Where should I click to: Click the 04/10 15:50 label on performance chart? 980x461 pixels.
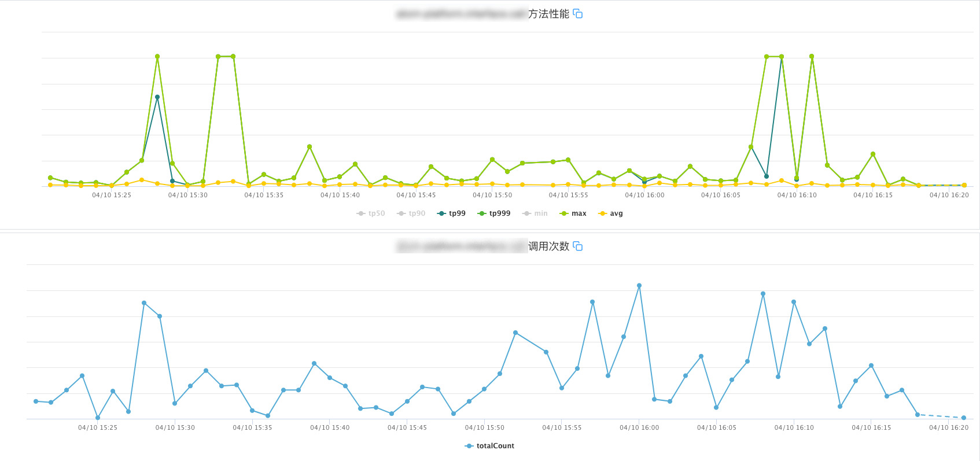pyautogui.click(x=492, y=195)
